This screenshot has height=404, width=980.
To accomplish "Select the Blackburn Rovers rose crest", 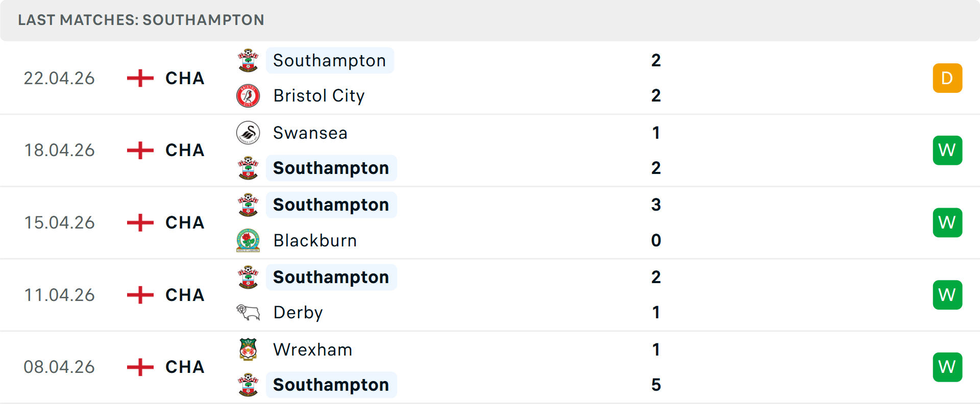I will coord(248,240).
